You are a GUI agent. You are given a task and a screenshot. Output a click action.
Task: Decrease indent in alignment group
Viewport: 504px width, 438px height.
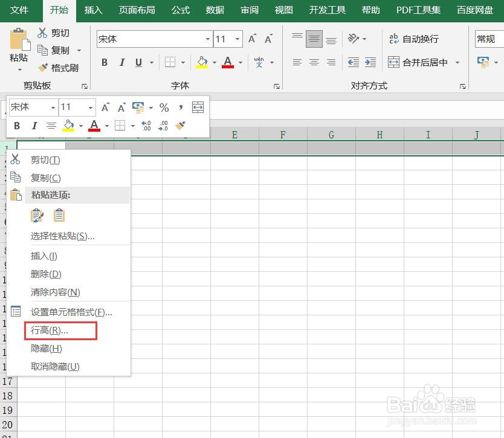click(x=354, y=62)
